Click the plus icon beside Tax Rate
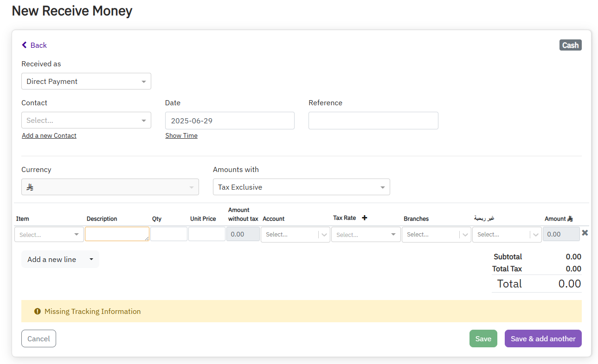This screenshot has width=598, height=364. (364, 218)
